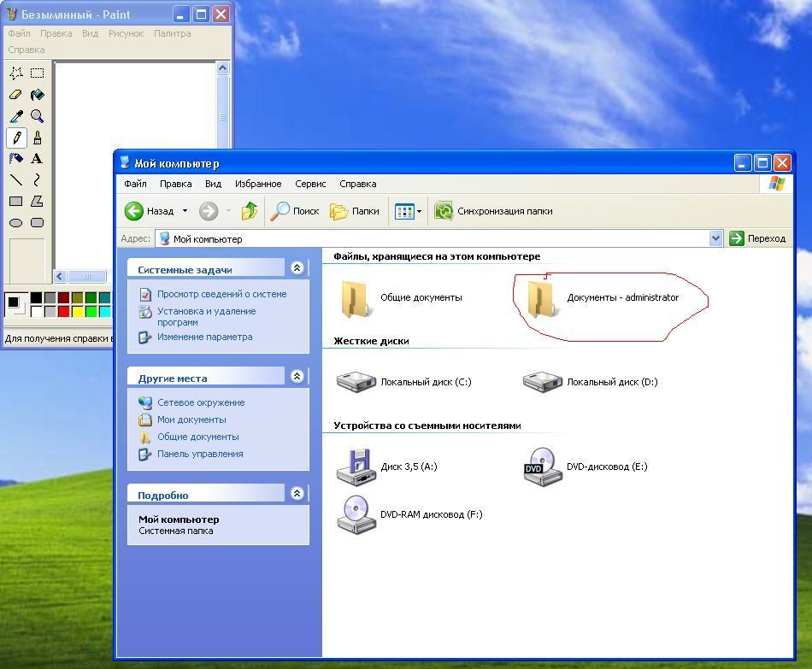Select the Rectangle shape tool in Paint
The image size is (812, 669).
click(16, 202)
